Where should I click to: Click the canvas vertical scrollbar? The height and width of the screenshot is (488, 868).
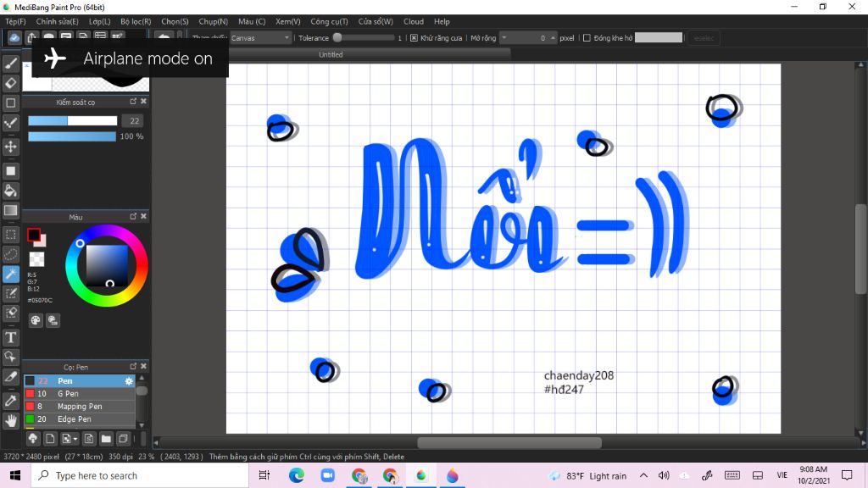(x=860, y=248)
